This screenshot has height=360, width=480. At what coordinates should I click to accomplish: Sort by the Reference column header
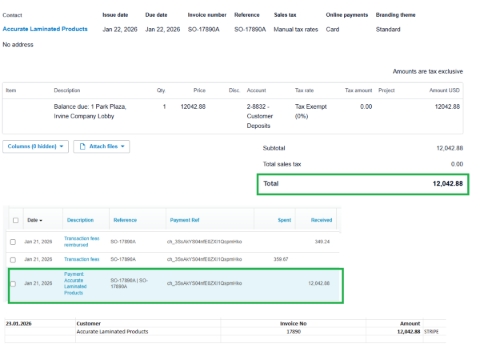pos(125,220)
